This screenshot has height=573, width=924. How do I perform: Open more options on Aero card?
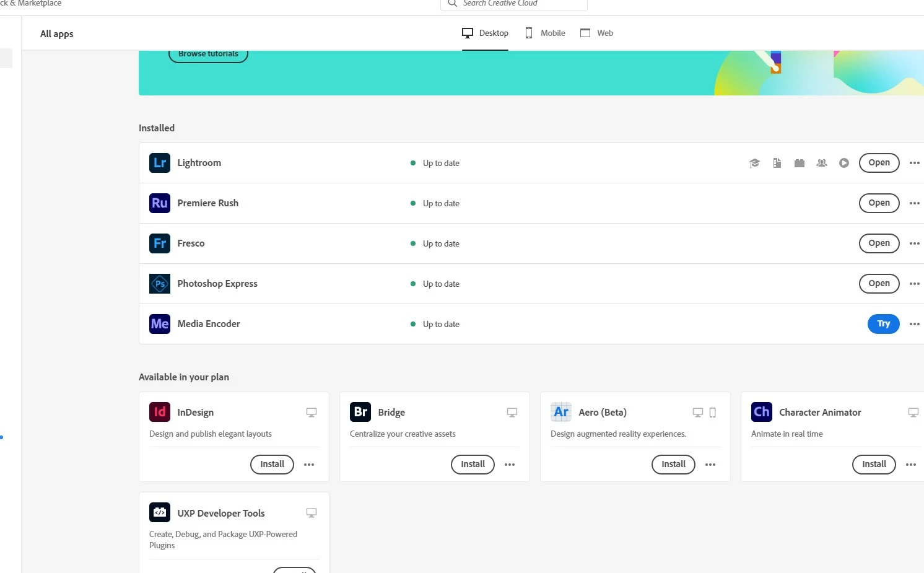[x=710, y=465]
